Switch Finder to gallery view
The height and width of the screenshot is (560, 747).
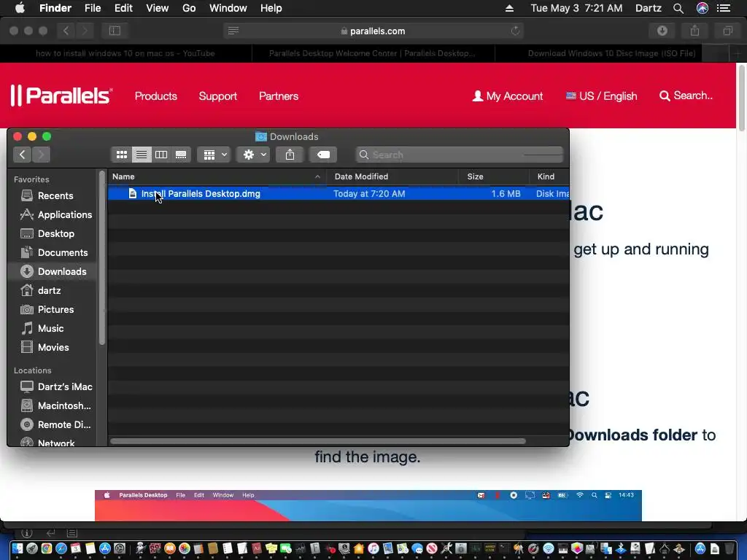pos(181,155)
